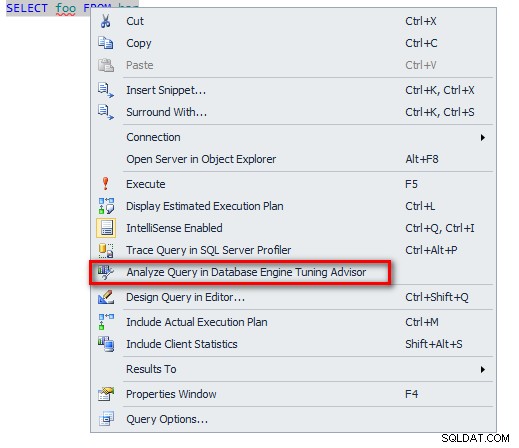Click the red exclamation Execute icon
The image size is (519, 448).
105,184
